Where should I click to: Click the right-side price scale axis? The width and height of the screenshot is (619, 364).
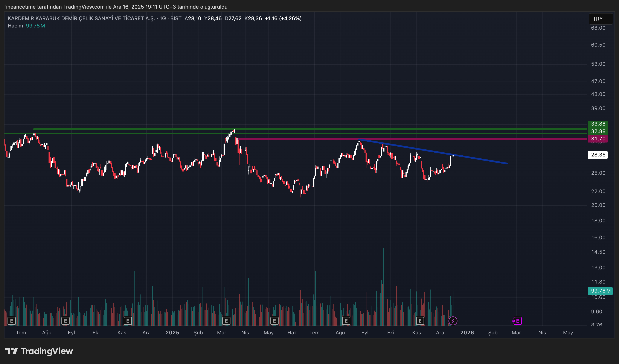(x=599, y=221)
